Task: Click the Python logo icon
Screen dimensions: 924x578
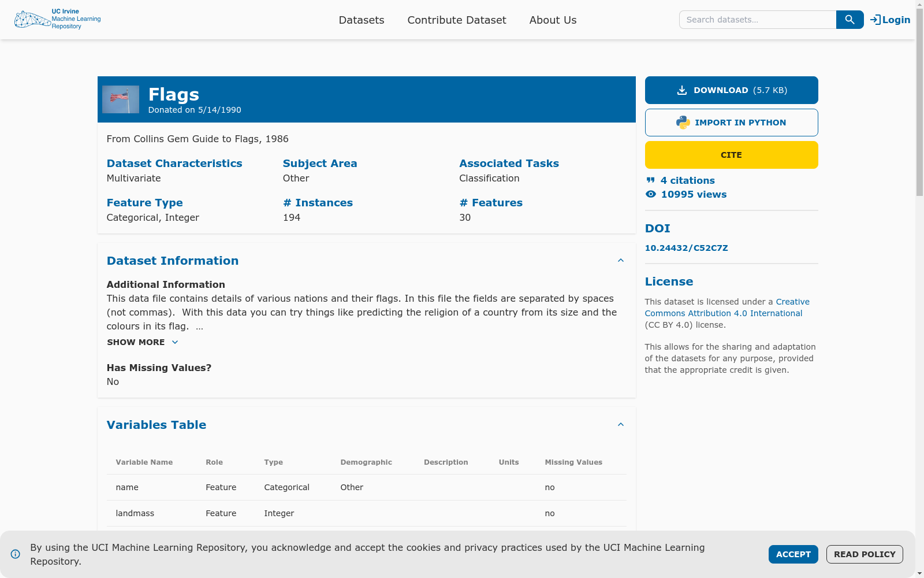Action: (683, 123)
